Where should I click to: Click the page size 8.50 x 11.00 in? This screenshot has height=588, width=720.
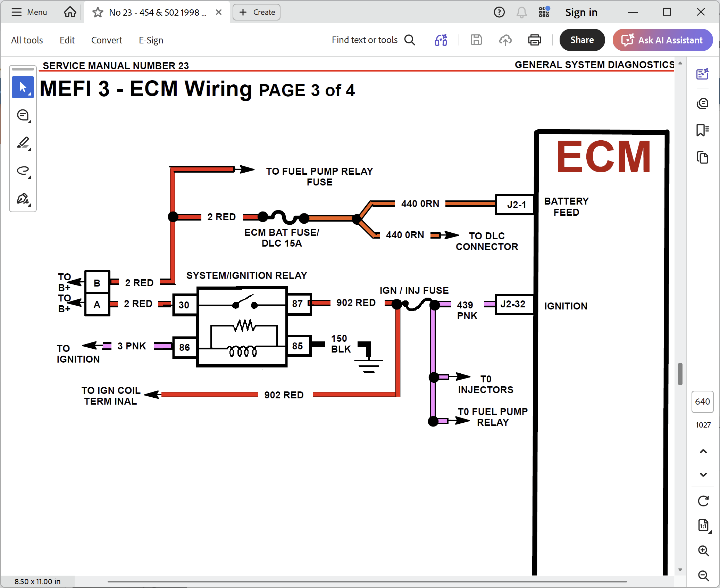(x=37, y=581)
